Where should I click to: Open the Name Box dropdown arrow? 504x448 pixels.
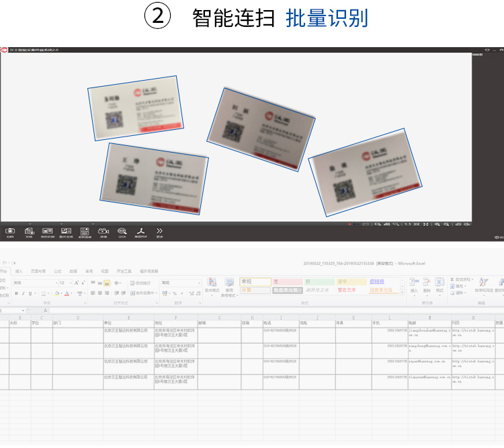(23, 310)
